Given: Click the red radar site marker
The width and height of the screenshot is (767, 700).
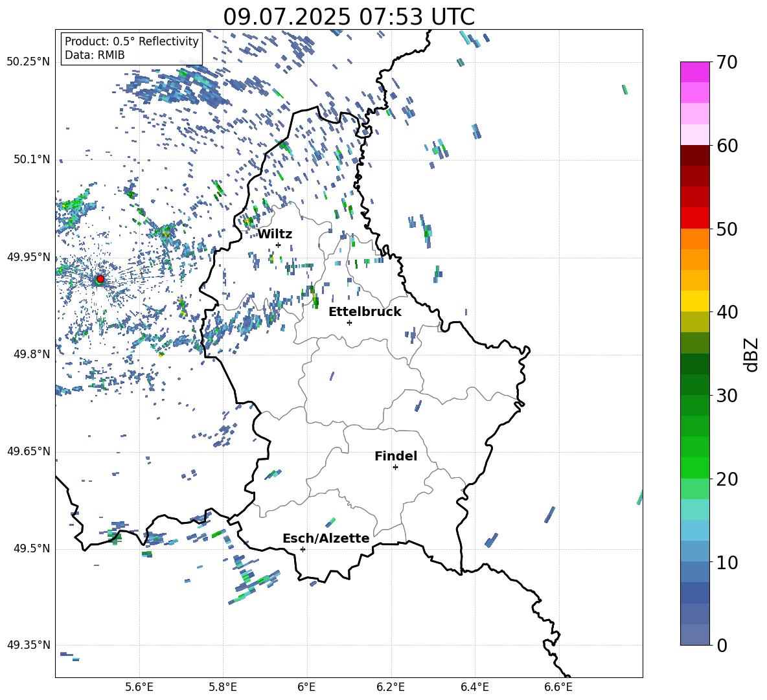Looking at the screenshot, I should pyautogui.click(x=100, y=279).
